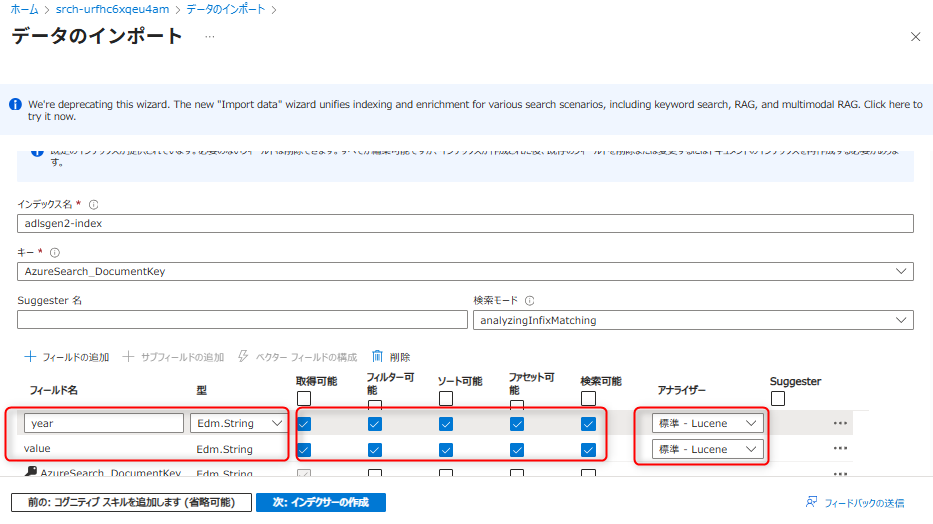Toggle Suggester header checkbox
This screenshot has width=933, height=524.
pos(778,399)
